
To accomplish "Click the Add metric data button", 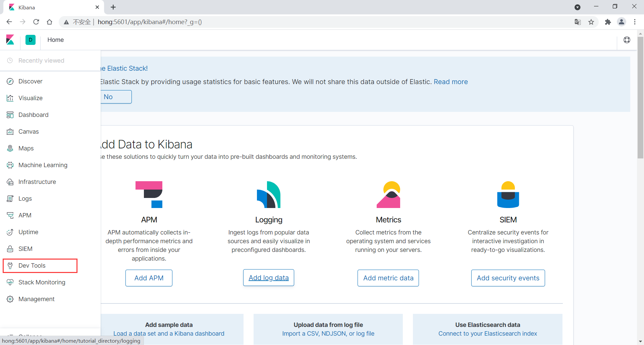I will tap(388, 278).
